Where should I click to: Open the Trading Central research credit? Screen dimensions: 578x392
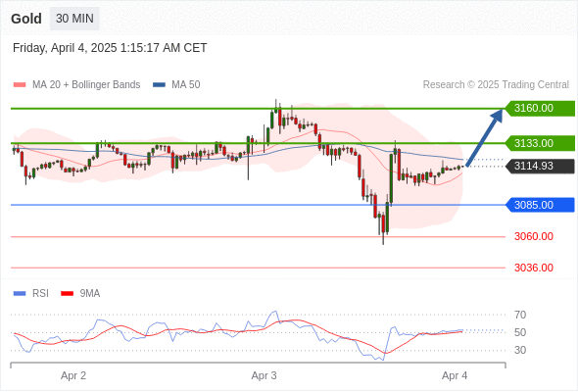[496, 84]
